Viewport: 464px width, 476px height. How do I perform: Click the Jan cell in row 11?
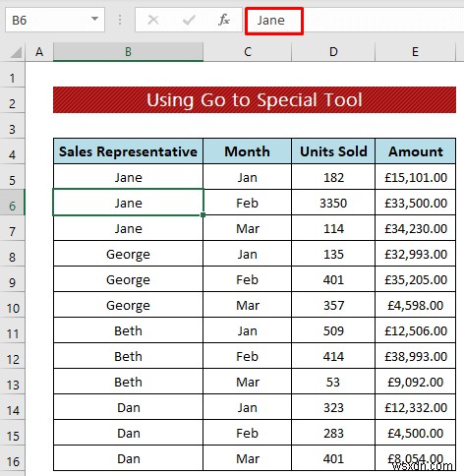point(248,330)
